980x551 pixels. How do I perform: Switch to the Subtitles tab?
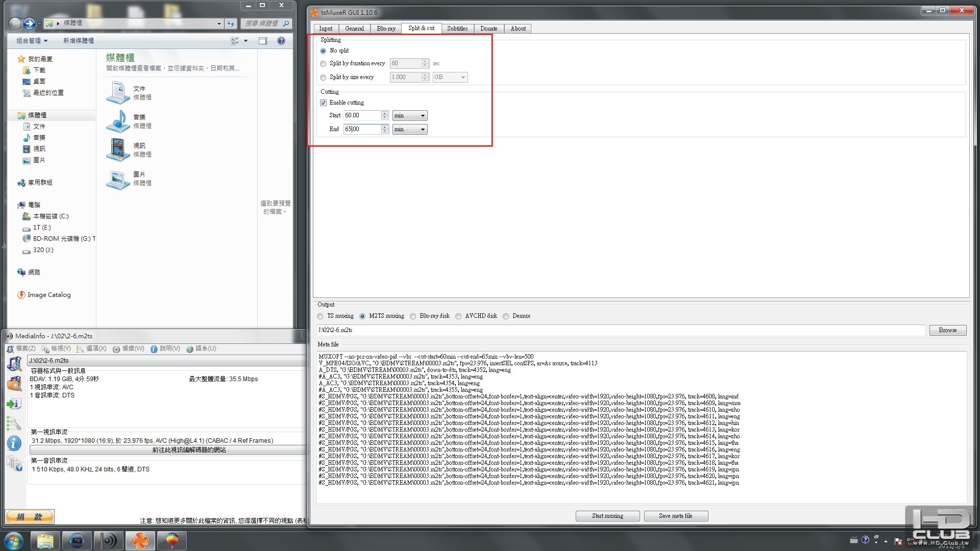(x=457, y=29)
